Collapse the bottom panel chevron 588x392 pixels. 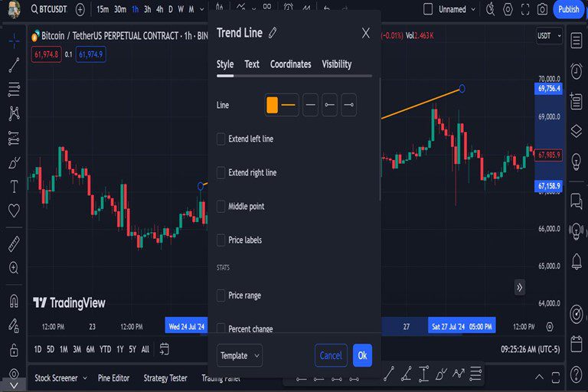pos(539,377)
